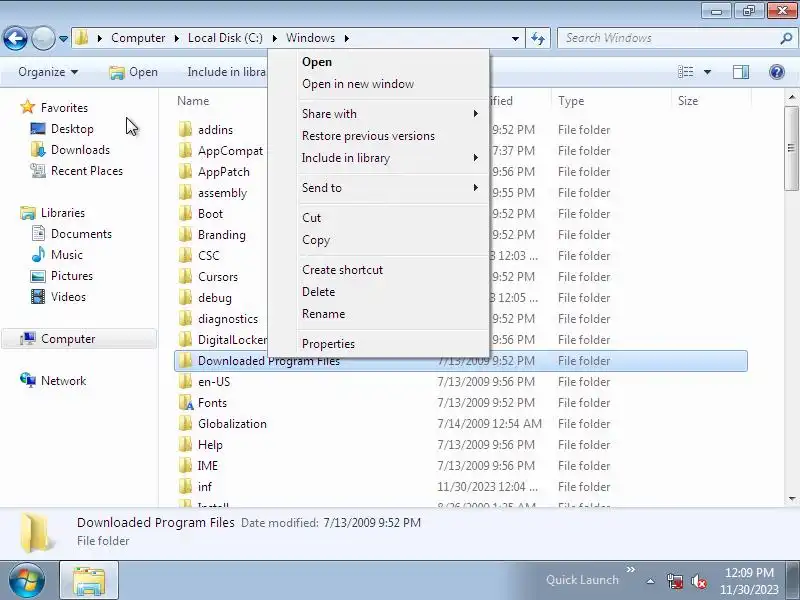Click the Windows Start orb

(x=27, y=580)
